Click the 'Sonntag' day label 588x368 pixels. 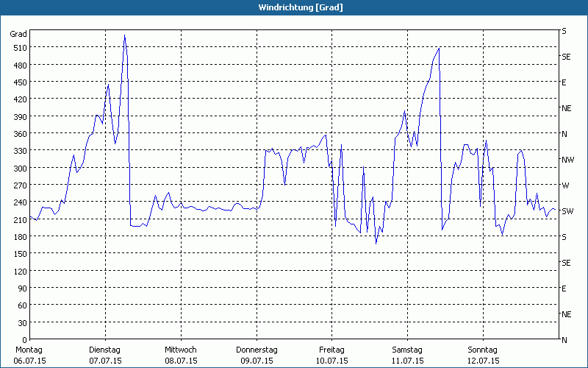(x=483, y=350)
